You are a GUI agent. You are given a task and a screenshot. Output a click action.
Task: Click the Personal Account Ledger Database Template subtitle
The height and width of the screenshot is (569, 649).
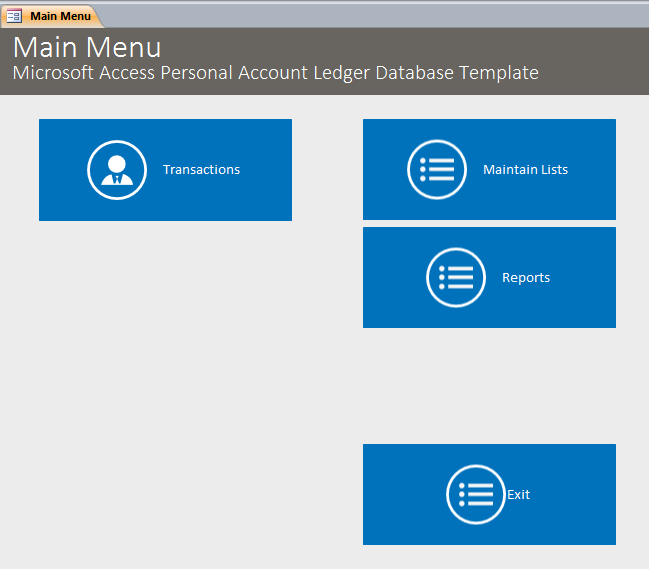(276, 73)
